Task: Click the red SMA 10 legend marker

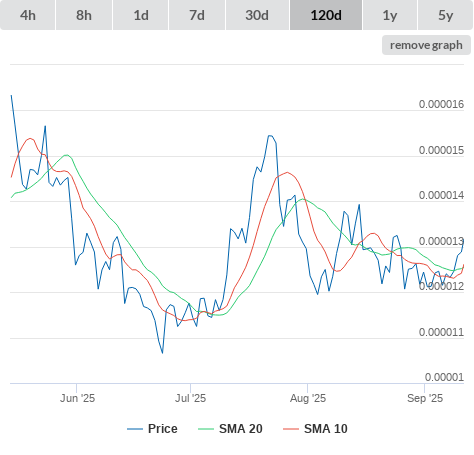Action: [x=291, y=429]
